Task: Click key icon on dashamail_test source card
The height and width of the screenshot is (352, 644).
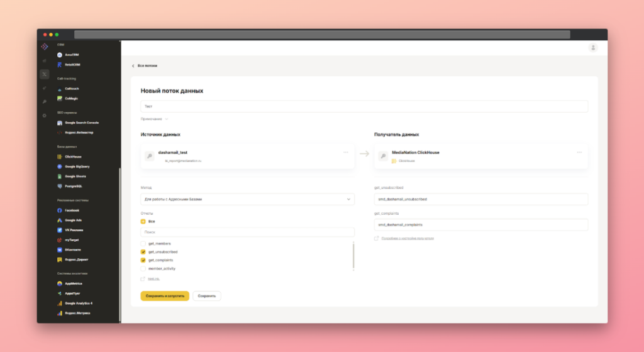Action: pyautogui.click(x=150, y=156)
